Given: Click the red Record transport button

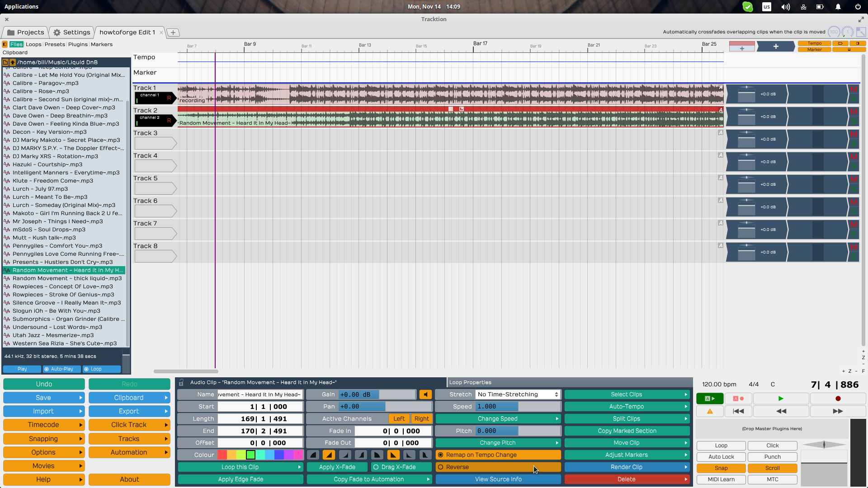Looking at the screenshot, I should pyautogui.click(x=838, y=399).
